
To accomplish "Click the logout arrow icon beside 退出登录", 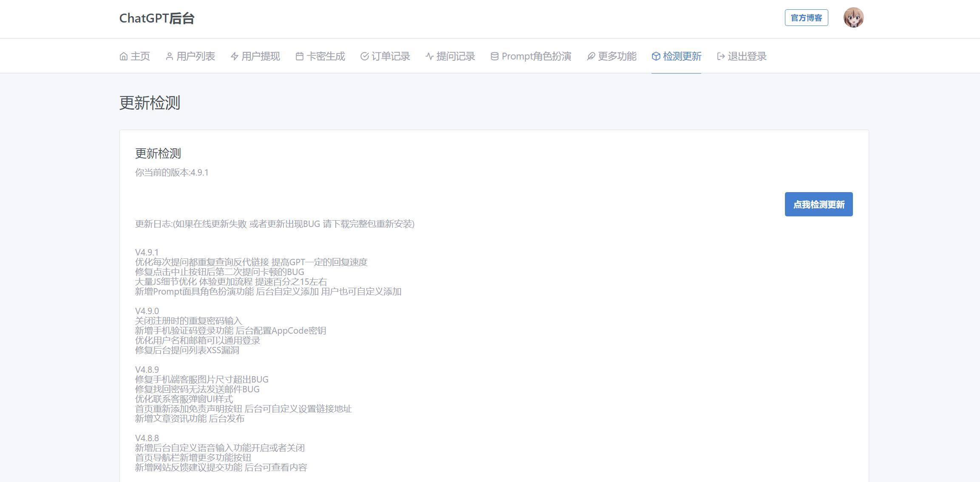I will pyautogui.click(x=721, y=57).
